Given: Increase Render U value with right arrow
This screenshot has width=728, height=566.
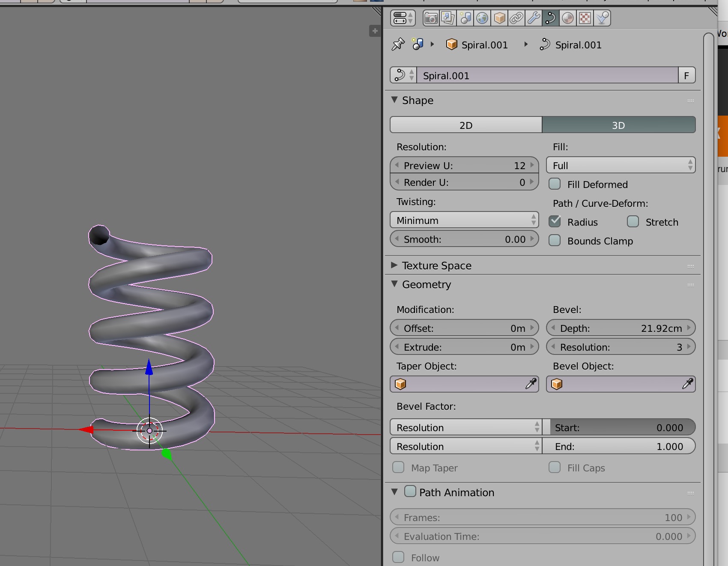Looking at the screenshot, I should (x=532, y=182).
